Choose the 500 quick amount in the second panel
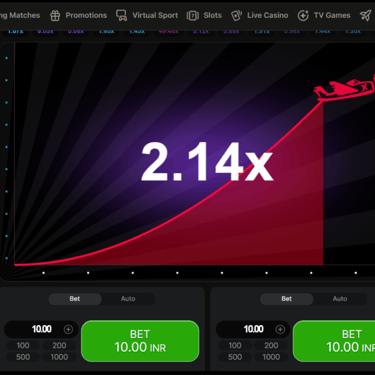 pos(235,357)
